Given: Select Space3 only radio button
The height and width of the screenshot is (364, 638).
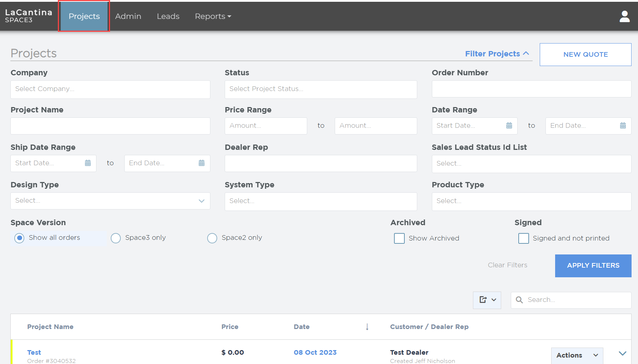Looking at the screenshot, I should (x=116, y=238).
